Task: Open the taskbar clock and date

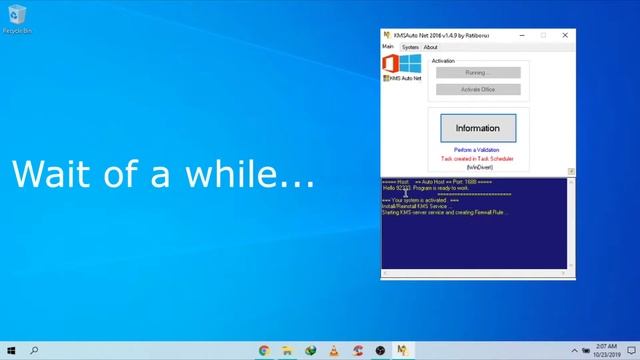Action: 607,351
